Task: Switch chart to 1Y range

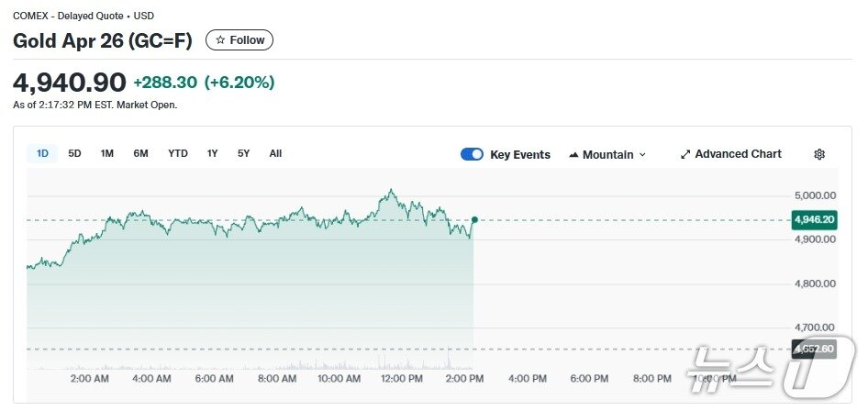Action: pos(213,154)
